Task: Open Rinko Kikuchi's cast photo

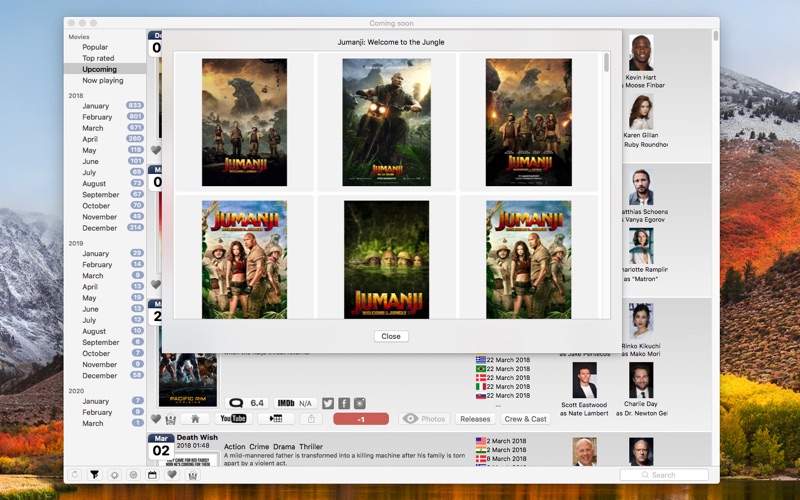Action: 641,321
